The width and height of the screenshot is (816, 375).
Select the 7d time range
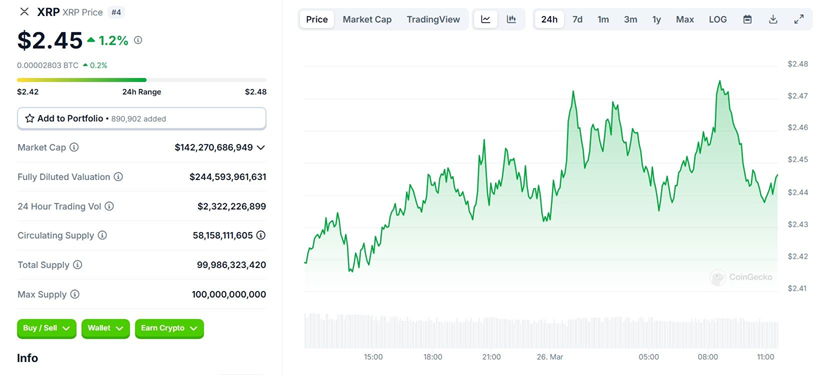tap(577, 20)
